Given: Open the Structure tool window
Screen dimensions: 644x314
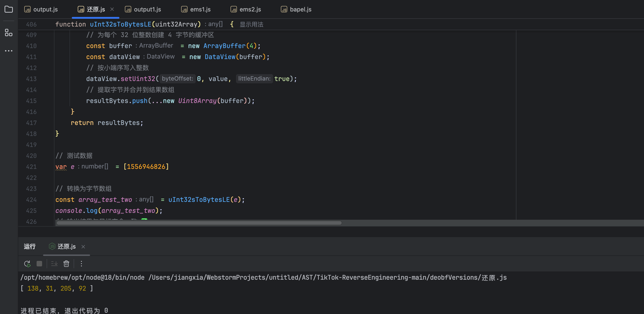Looking at the screenshot, I should pyautogui.click(x=9, y=32).
